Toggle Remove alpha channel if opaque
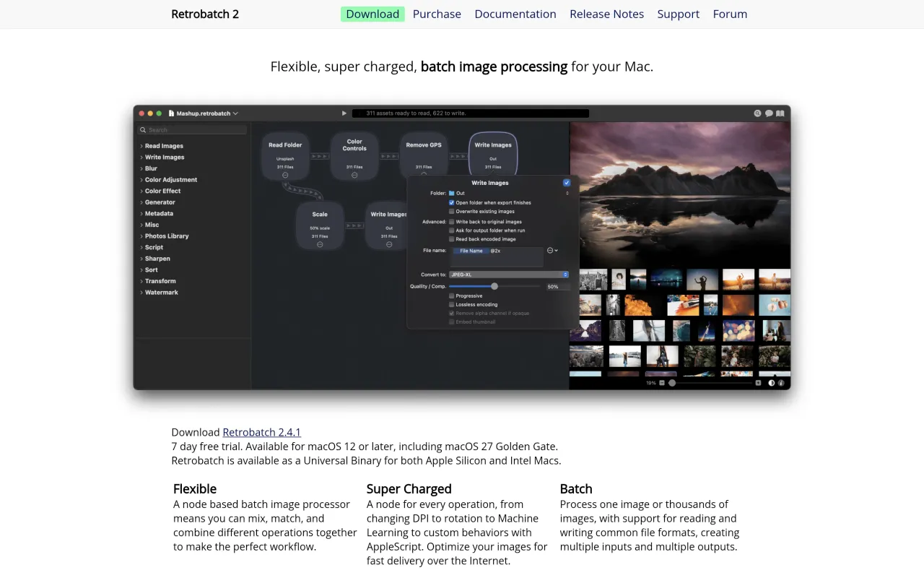 pos(452,314)
